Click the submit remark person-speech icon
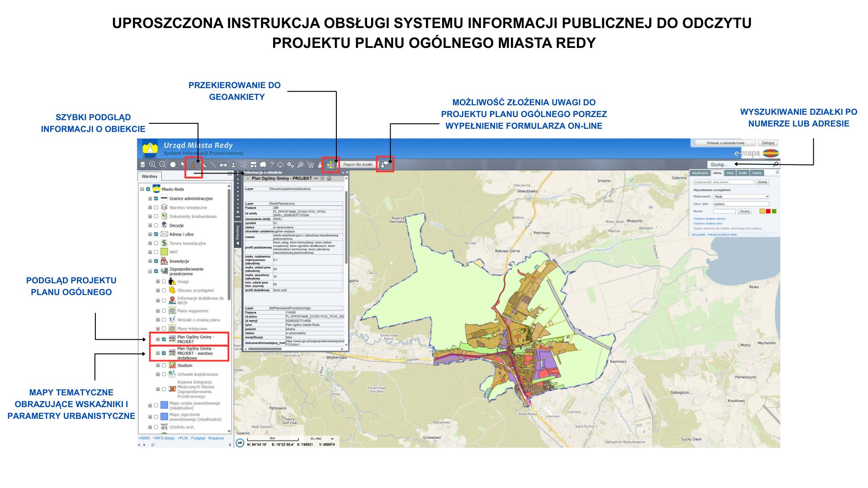The height and width of the screenshot is (488, 868). tap(385, 164)
